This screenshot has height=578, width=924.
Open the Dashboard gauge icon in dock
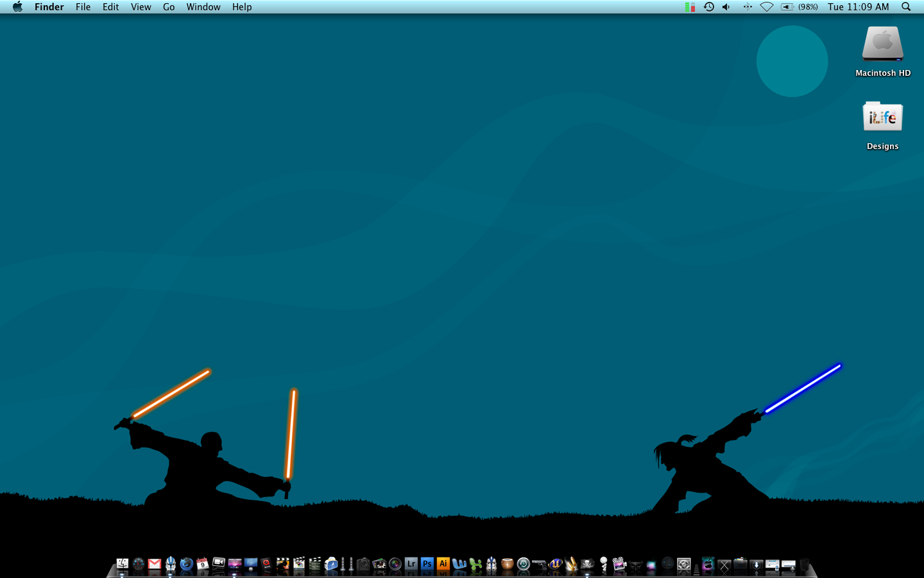point(139,565)
